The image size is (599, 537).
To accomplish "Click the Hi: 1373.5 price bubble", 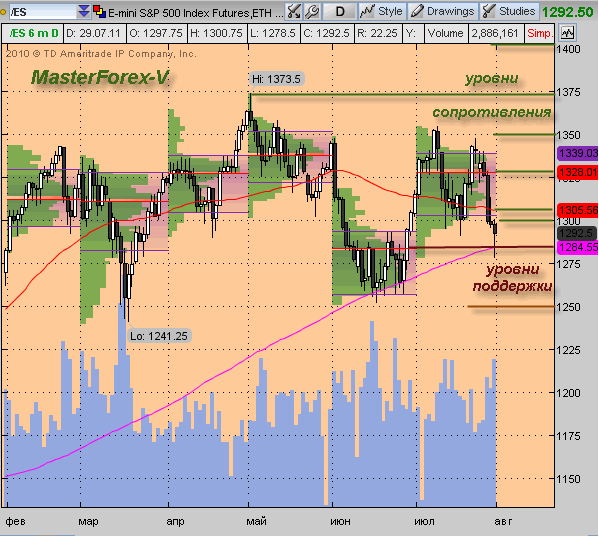I will [276, 79].
